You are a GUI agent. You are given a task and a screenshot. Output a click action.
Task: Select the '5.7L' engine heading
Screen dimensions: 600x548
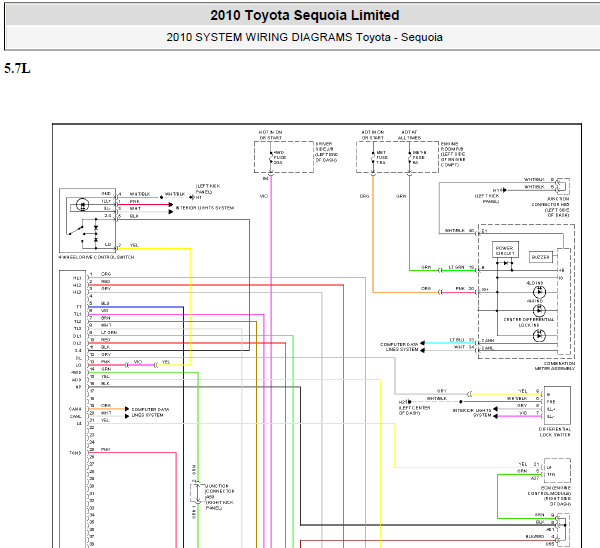point(17,68)
